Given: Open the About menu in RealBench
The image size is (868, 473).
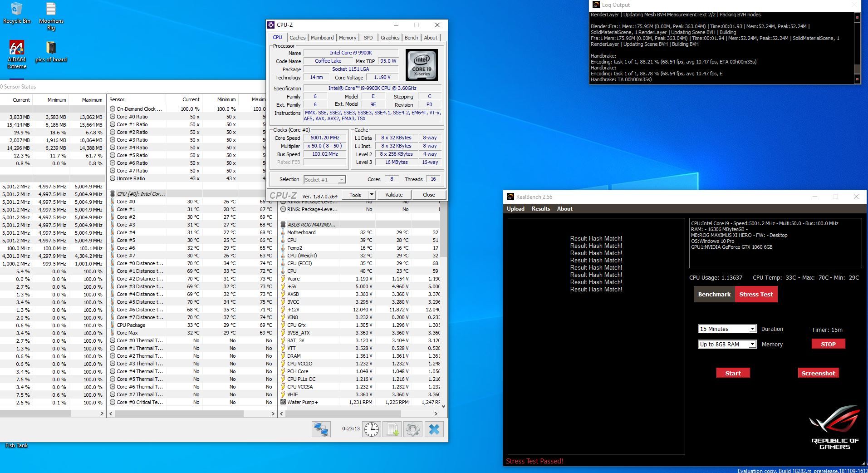Looking at the screenshot, I should pyautogui.click(x=565, y=209).
